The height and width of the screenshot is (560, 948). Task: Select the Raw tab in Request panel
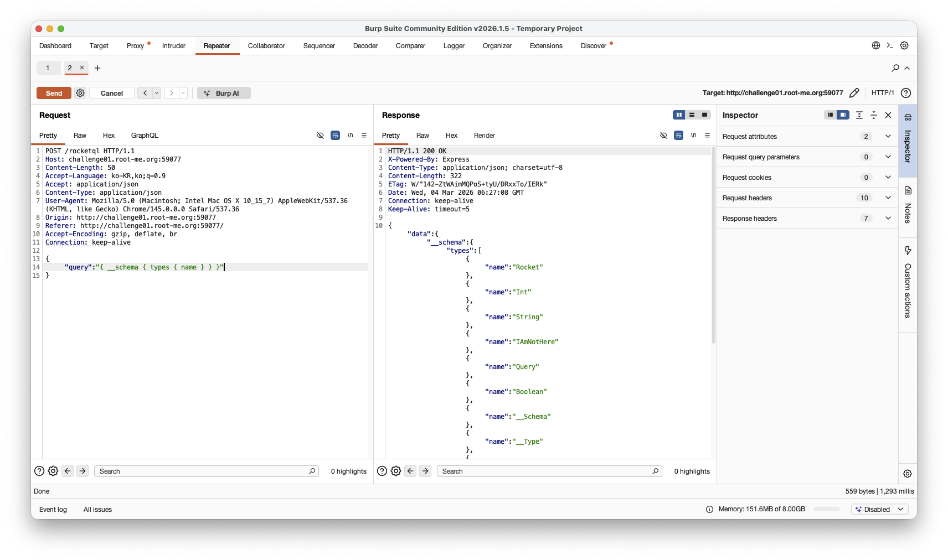click(x=80, y=136)
